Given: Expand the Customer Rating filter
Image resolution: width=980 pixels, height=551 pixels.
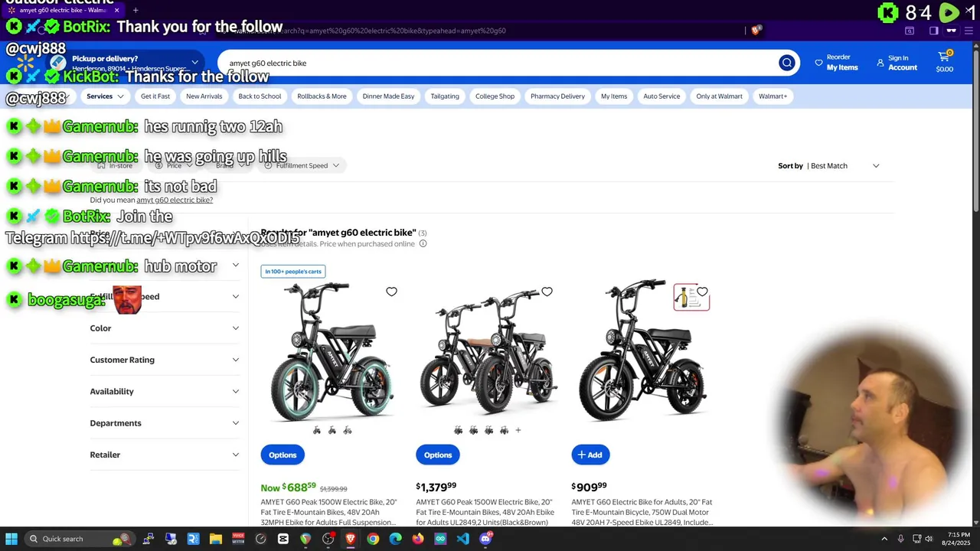Looking at the screenshot, I should pyautogui.click(x=165, y=360).
